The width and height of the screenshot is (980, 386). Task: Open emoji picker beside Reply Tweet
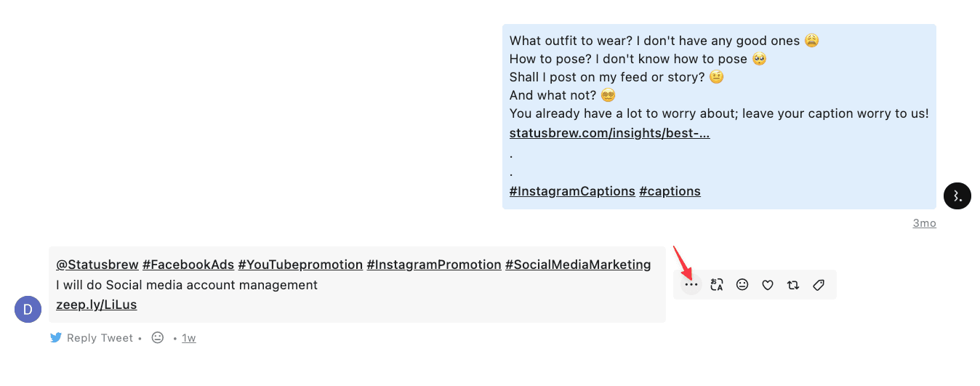click(158, 337)
